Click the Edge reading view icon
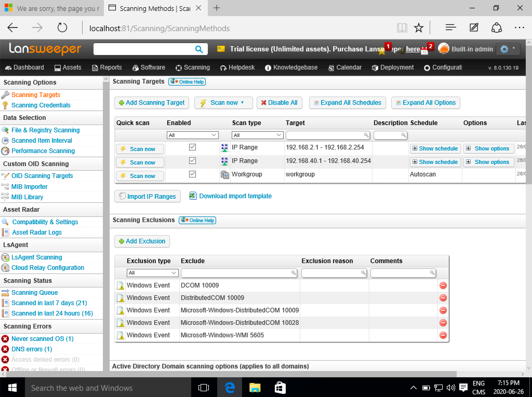The image size is (532, 397). point(402,28)
